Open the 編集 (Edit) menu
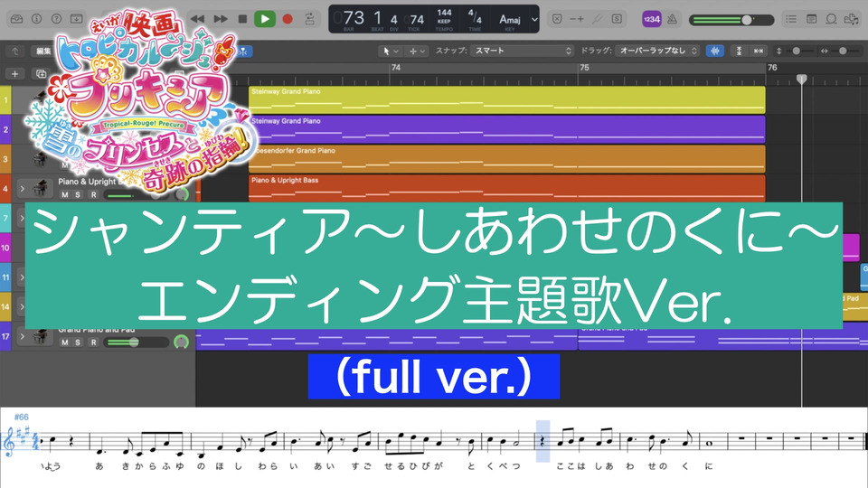Image resolution: width=868 pixels, height=488 pixels. [x=43, y=51]
